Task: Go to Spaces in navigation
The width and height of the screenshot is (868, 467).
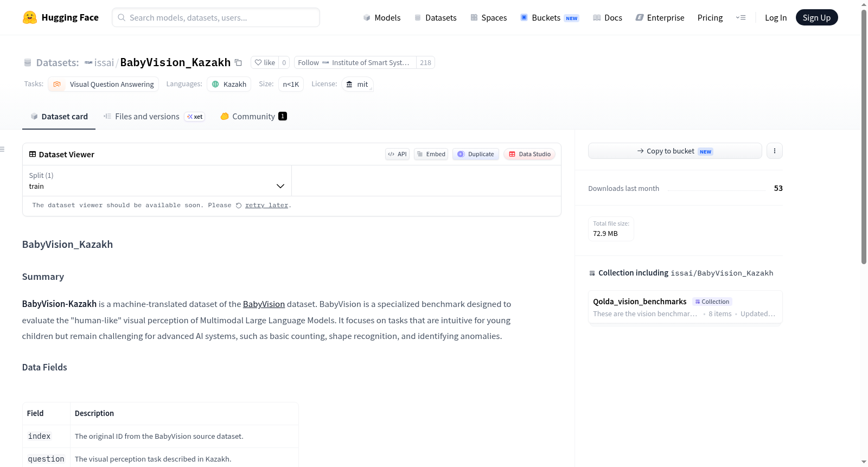Action: coord(489,17)
